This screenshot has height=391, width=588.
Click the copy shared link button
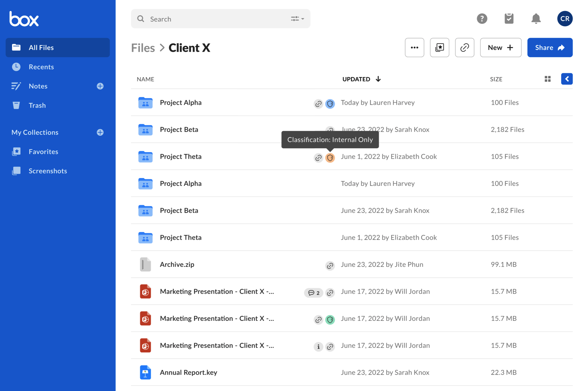(x=464, y=48)
